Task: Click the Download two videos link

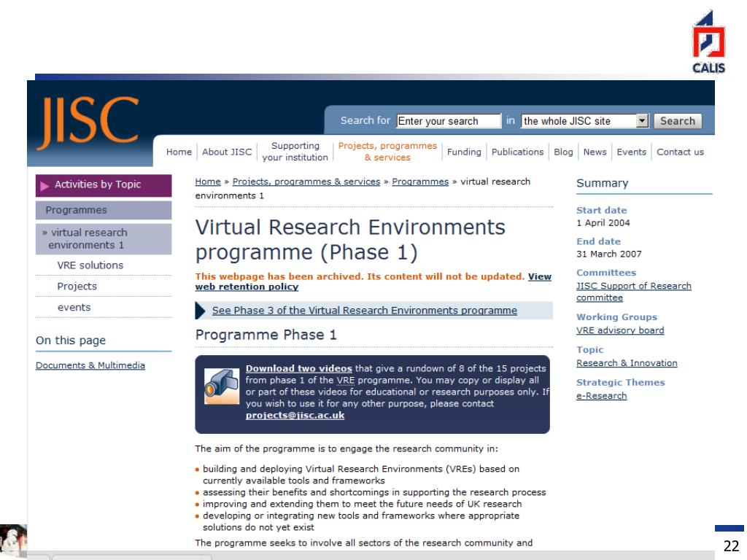Action: click(x=298, y=368)
